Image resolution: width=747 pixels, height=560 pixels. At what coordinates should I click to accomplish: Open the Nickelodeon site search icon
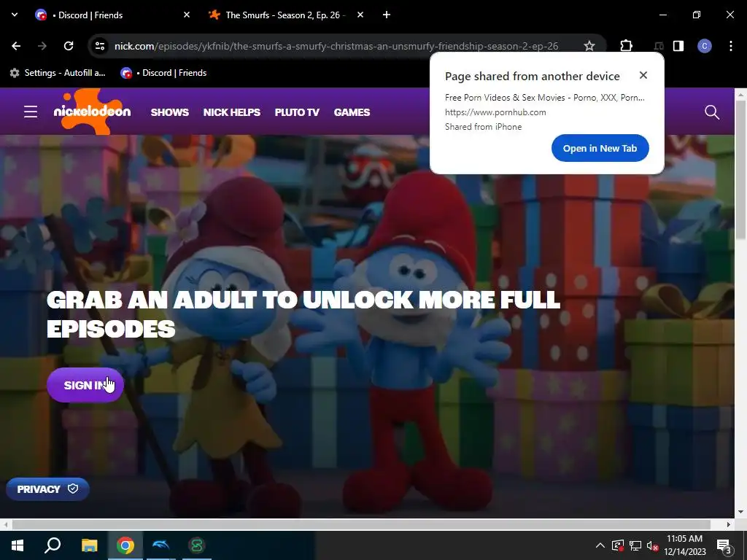click(x=712, y=112)
